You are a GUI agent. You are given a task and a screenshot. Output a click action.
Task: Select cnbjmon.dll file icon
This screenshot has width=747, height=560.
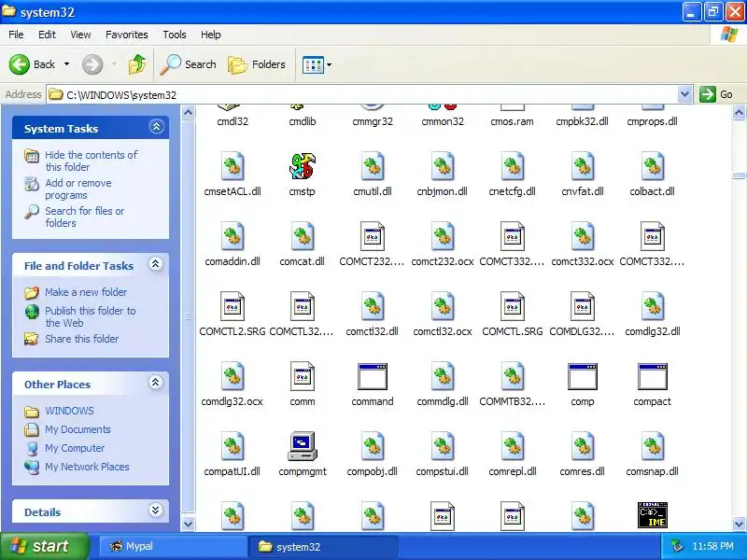442,166
